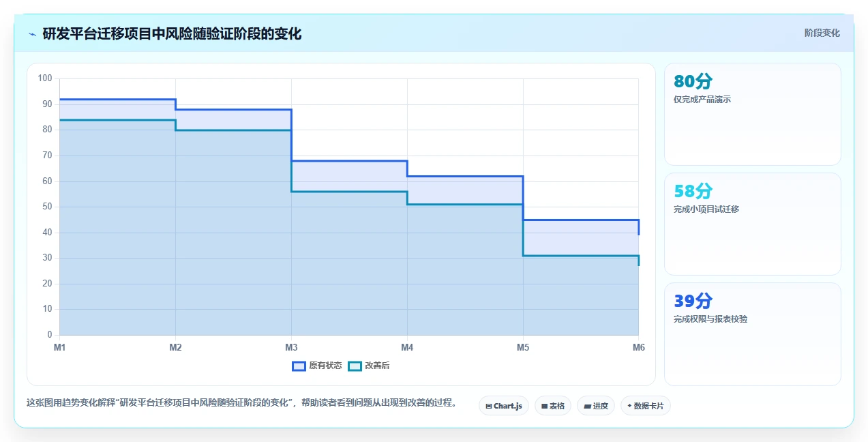Click the M3 axis label
The height and width of the screenshot is (442, 868).
pyautogui.click(x=291, y=347)
